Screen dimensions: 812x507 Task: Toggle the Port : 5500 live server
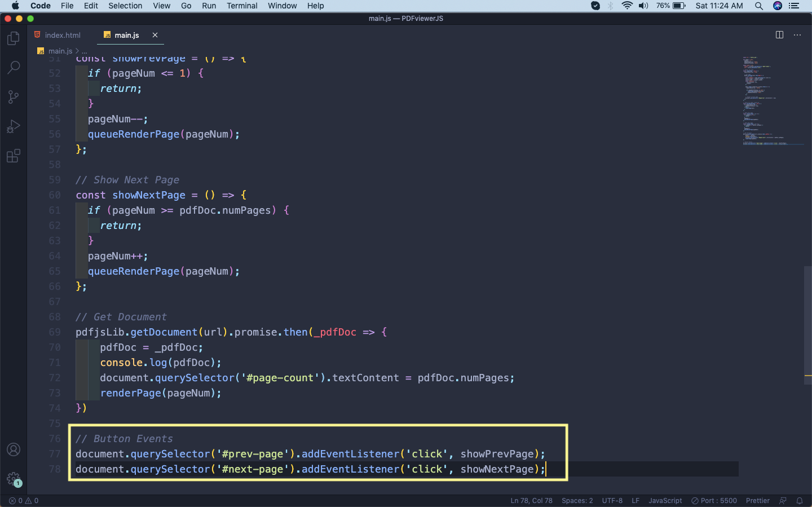click(x=714, y=500)
